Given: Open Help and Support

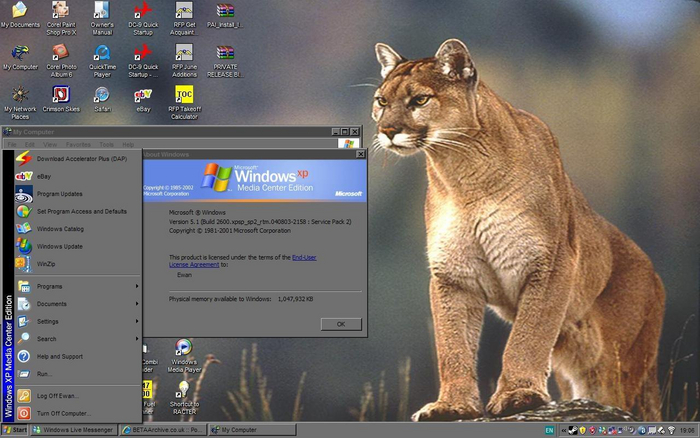Looking at the screenshot, I should 78,356.
